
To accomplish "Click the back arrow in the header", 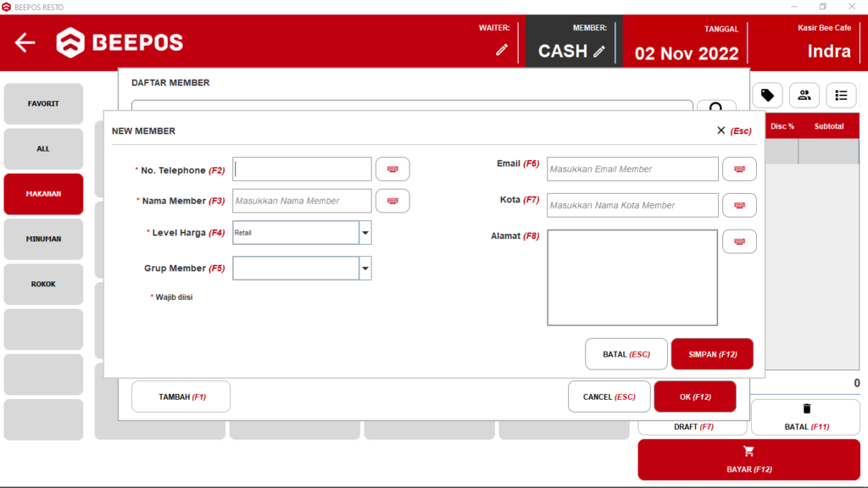I will [25, 42].
